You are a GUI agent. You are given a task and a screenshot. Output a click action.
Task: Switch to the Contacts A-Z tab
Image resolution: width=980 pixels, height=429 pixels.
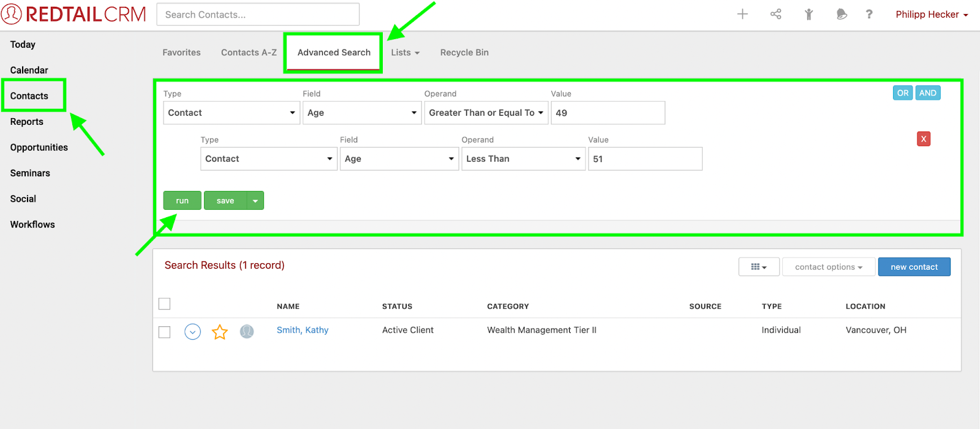click(249, 53)
